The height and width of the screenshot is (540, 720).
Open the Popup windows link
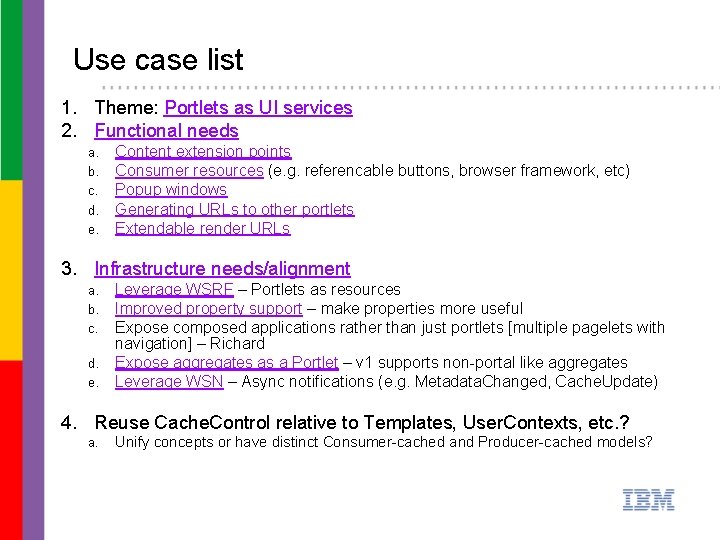coord(171,190)
